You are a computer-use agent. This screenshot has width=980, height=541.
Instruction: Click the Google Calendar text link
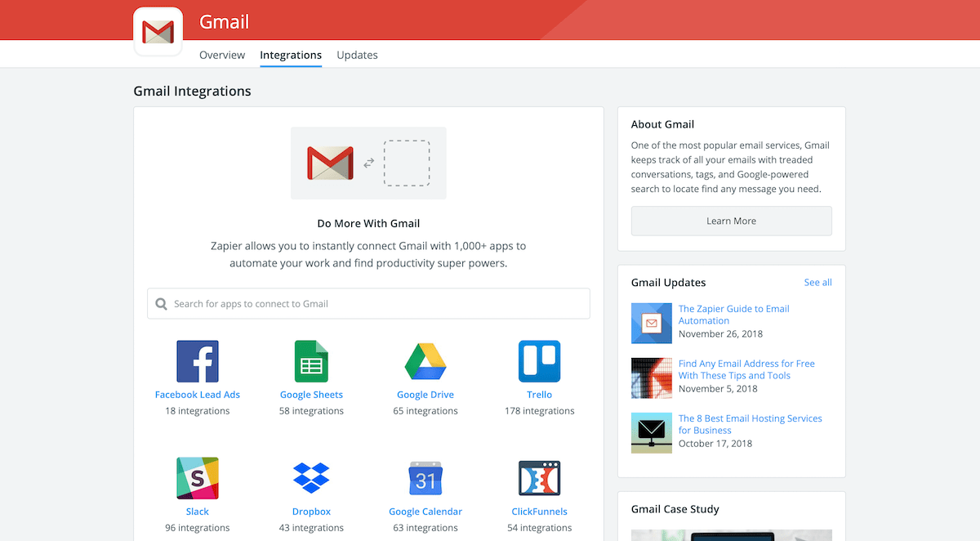click(425, 512)
